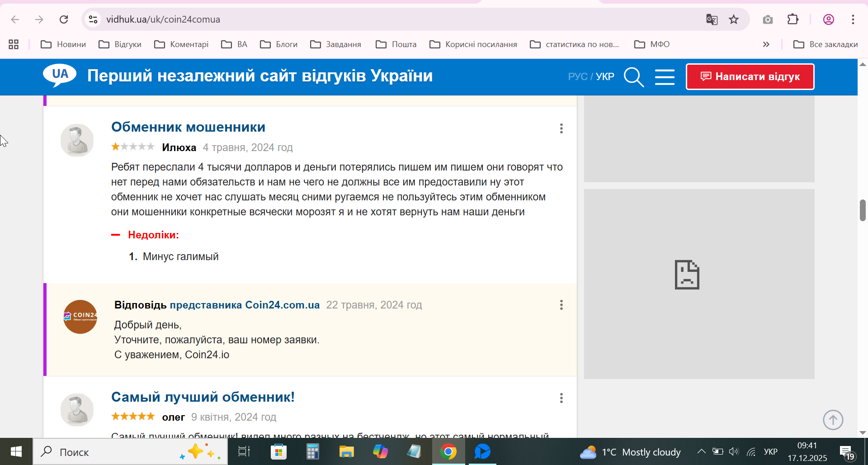Open the extensions puzzle icon
Viewport: 868px width, 465px height.
pos(793,19)
